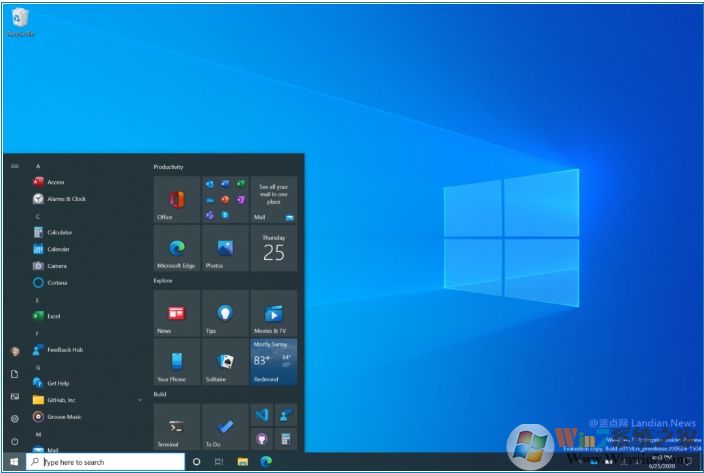
Task: Open the News tile
Action: point(176,314)
